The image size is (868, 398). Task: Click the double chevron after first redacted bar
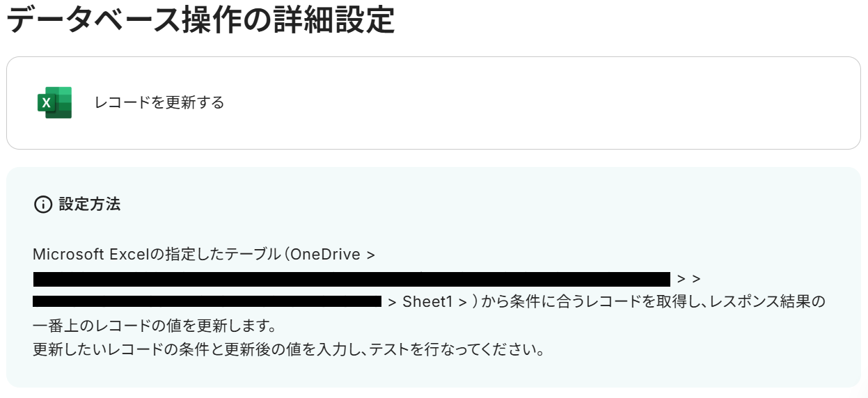pos(688,279)
